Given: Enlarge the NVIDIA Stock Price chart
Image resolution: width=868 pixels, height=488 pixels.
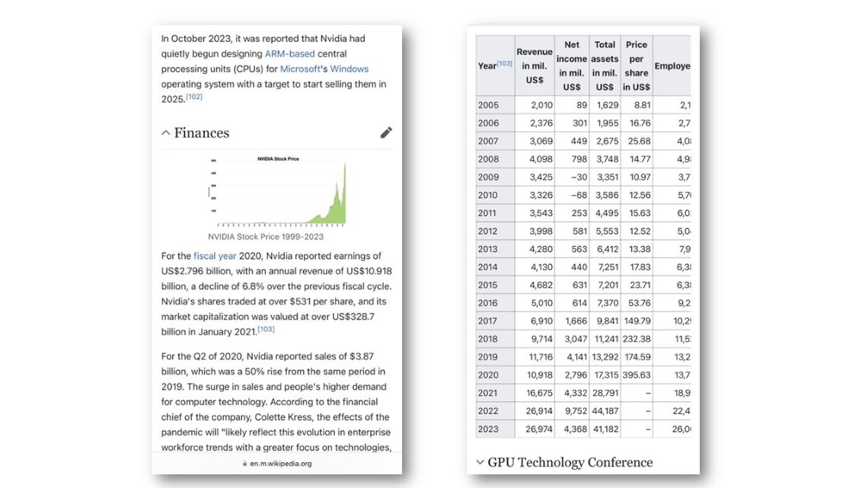Looking at the screenshot, I should [x=279, y=190].
